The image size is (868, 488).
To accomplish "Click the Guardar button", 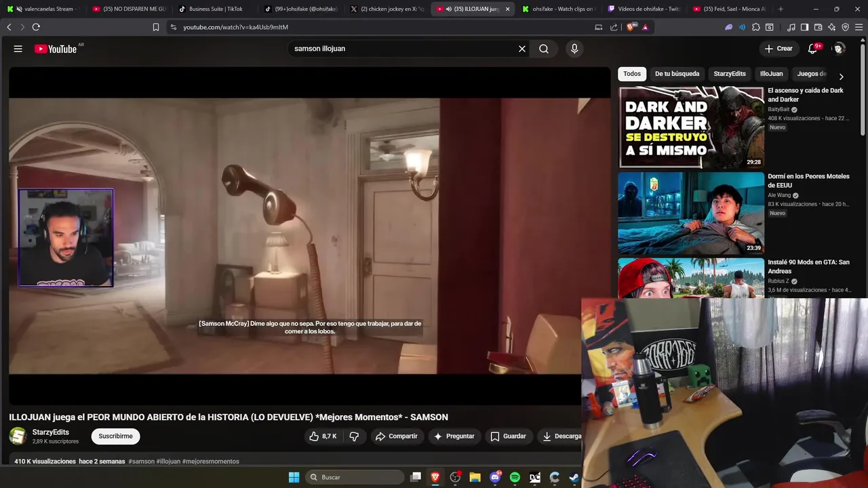I will (508, 436).
